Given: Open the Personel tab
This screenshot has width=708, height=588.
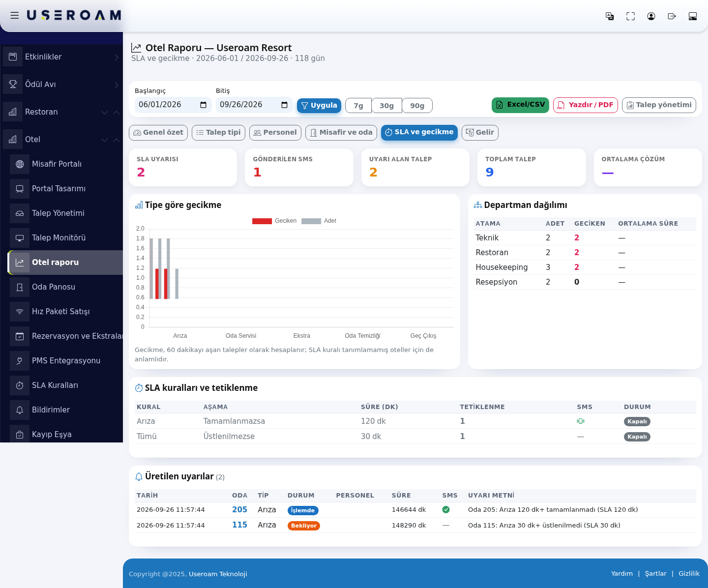Looking at the screenshot, I should point(275,133).
